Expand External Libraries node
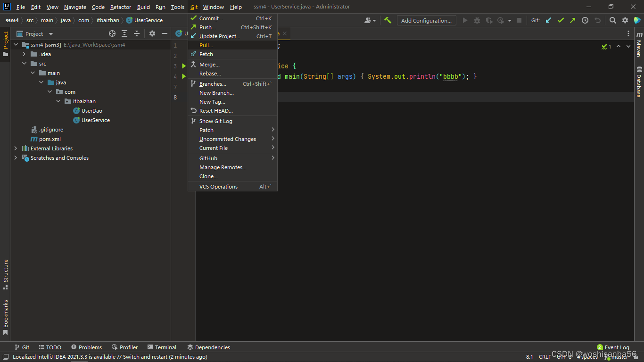The height and width of the screenshot is (362, 644). tap(16, 148)
